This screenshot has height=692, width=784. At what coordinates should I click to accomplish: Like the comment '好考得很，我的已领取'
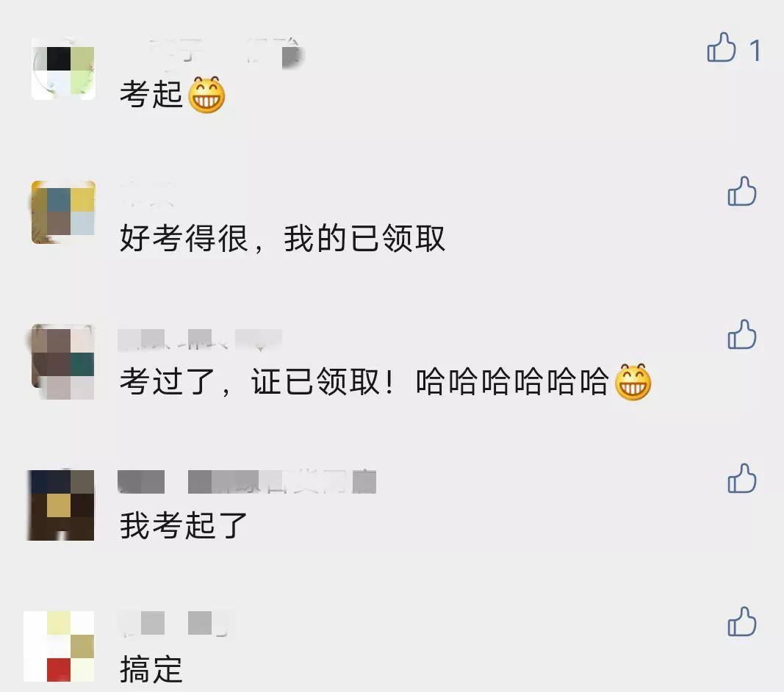742,191
